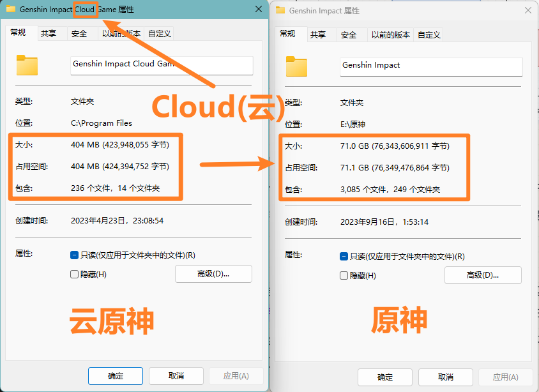Open 安全 tab in Cloud Game window
This screenshot has height=392, width=539.
point(82,34)
